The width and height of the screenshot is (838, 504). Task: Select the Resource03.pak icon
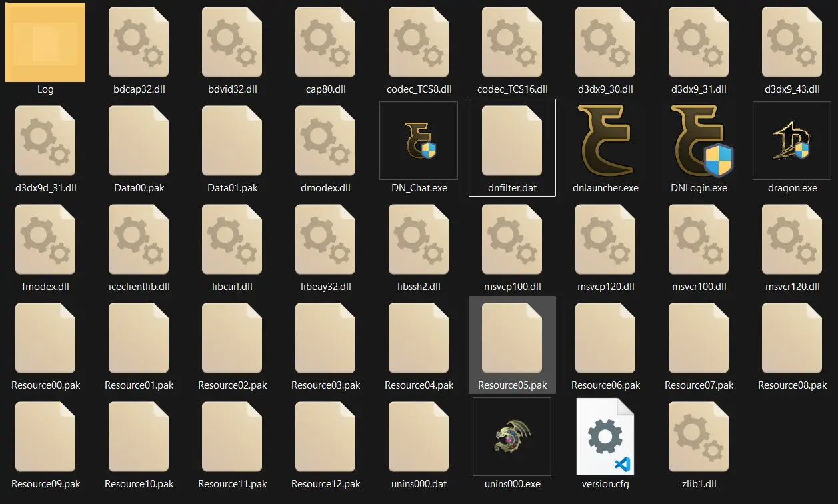[x=325, y=339]
